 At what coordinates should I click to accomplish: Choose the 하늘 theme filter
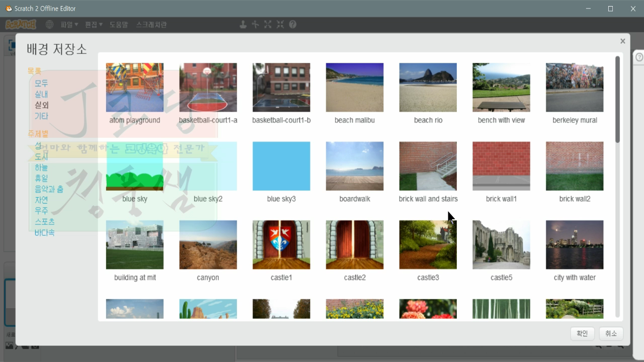[x=41, y=167]
